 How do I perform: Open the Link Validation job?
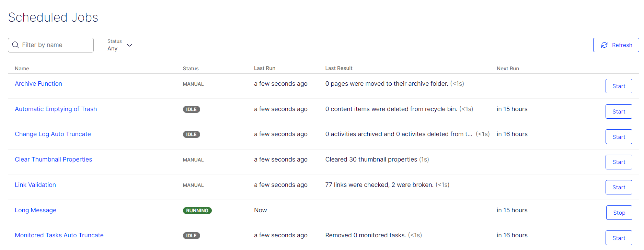[35, 185]
